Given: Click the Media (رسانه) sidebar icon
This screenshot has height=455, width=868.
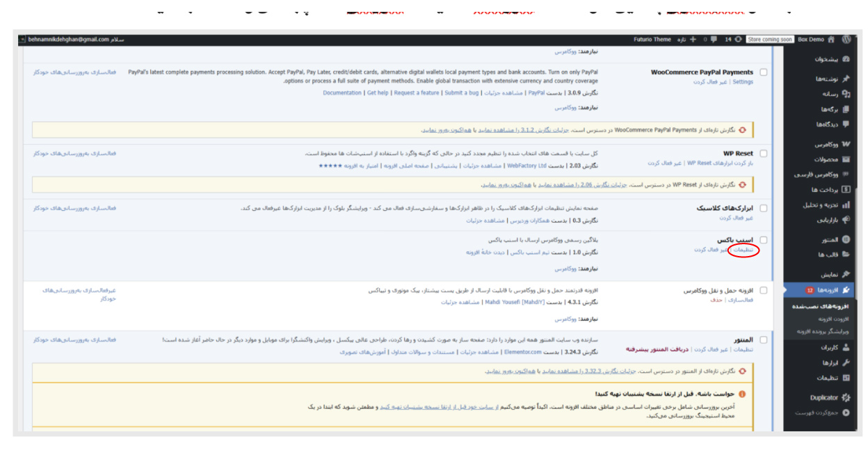Looking at the screenshot, I should coord(845,94).
